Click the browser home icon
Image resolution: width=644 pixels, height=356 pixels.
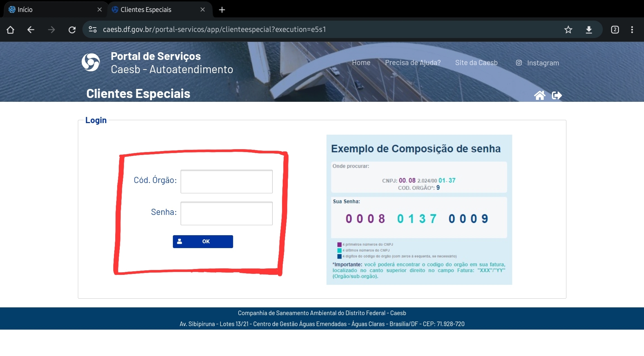[x=10, y=30]
